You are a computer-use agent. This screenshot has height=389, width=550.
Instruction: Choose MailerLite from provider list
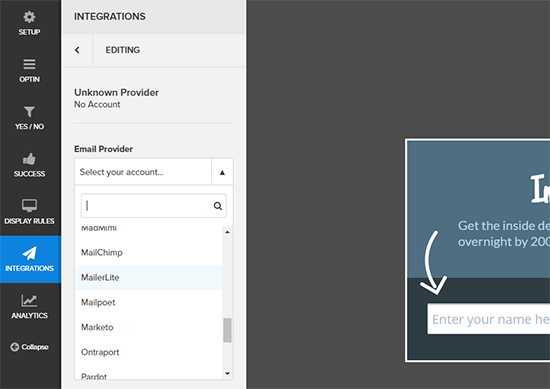tap(149, 277)
